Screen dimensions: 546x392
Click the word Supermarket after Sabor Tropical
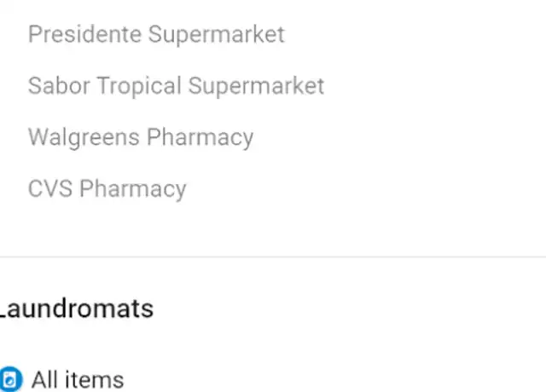click(x=256, y=86)
